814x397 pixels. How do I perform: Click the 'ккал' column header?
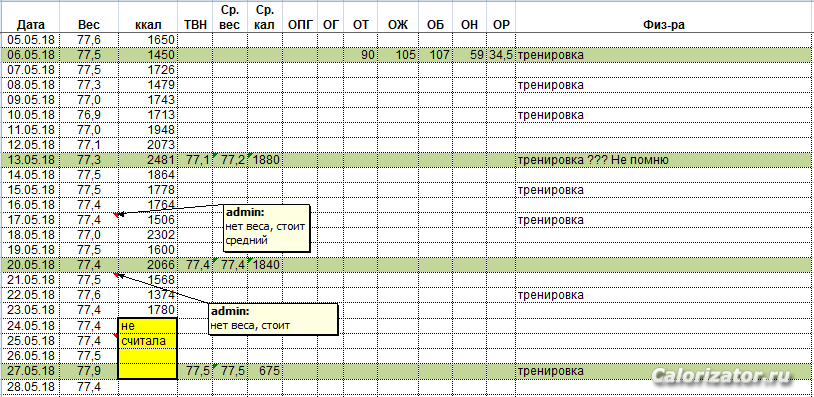(148, 24)
